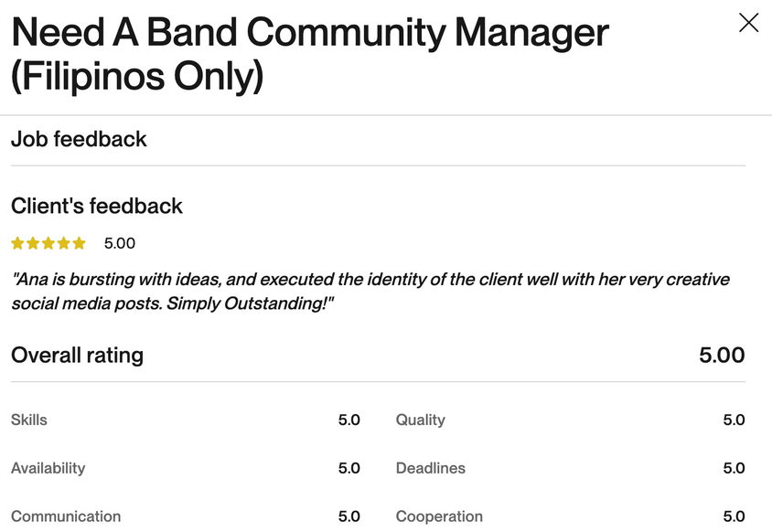Click the 5.00 score beside the stars

120,243
